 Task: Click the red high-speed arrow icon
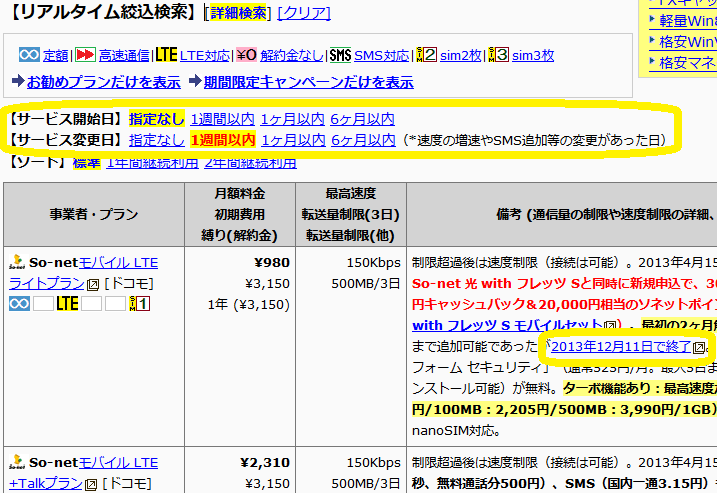tap(85, 55)
